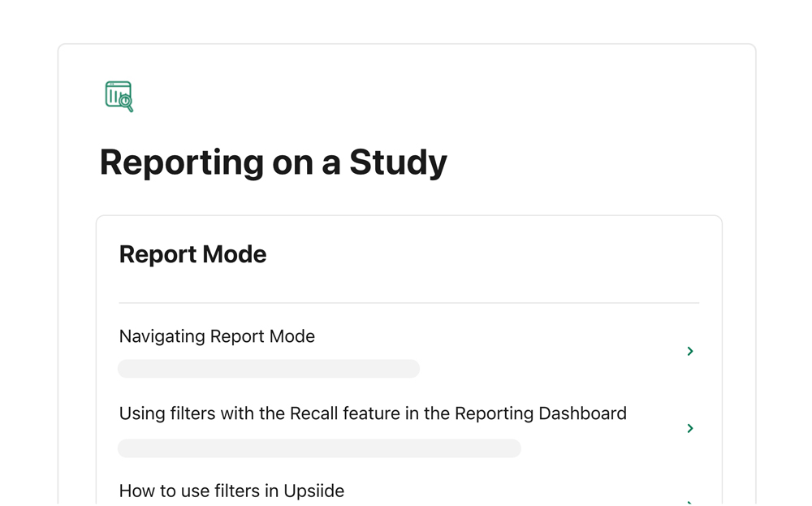The height and width of the screenshot is (506, 812).
Task: Click the word Mode in the section heading
Action: click(235, 254)
